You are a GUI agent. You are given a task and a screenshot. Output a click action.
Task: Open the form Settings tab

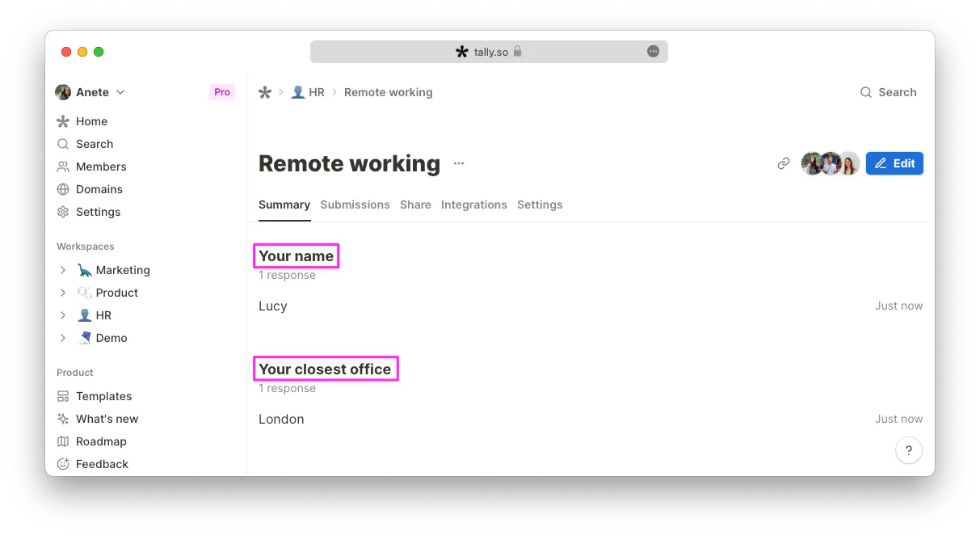pos(540,205)
